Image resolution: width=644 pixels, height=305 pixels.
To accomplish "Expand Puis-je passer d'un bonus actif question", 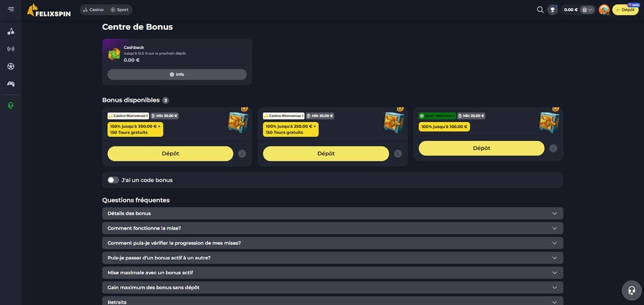I will point(333,258).
